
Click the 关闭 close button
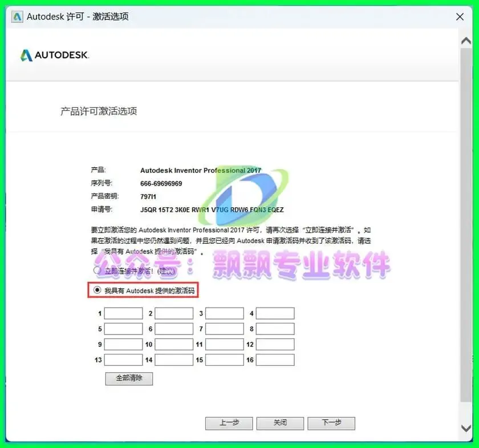pyautogui.click(x=280, y=423)
